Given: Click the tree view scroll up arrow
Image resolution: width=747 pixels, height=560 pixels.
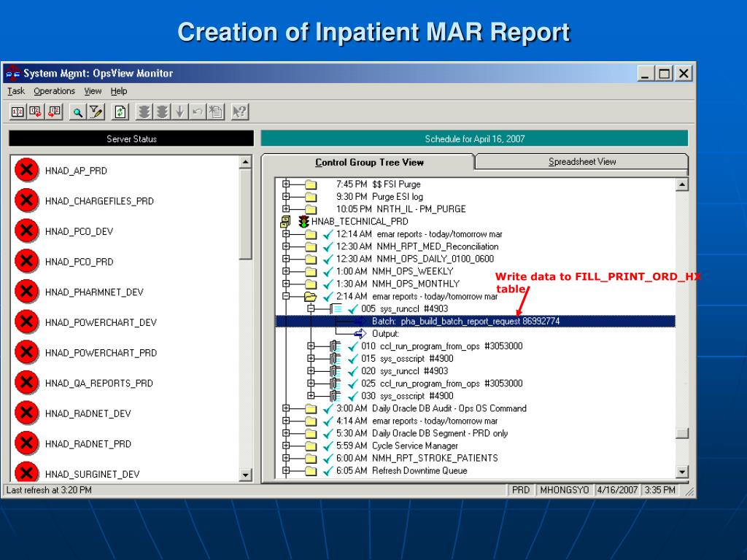Looking at the screenshot, I should point(682,185).
